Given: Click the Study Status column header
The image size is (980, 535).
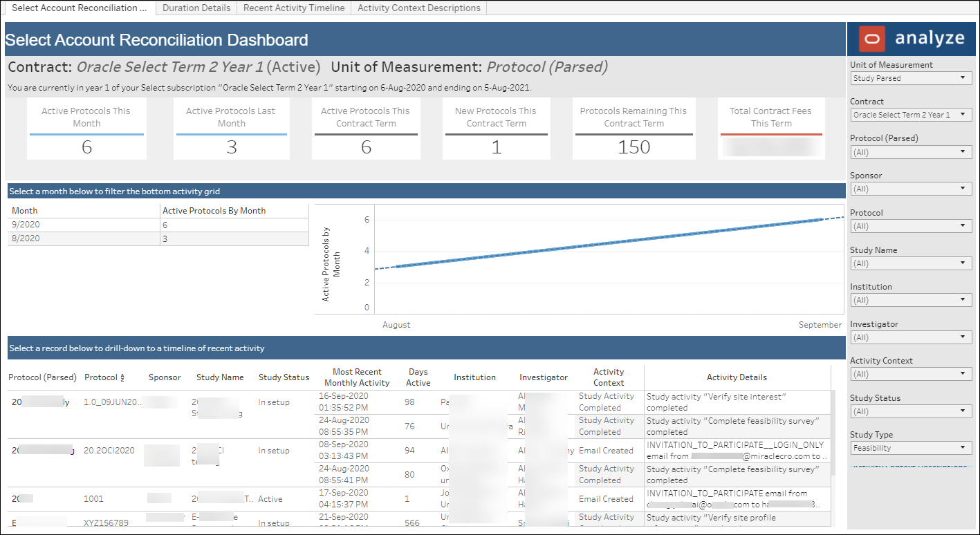Looking at the screenshot, I should [x=284, y=377].
